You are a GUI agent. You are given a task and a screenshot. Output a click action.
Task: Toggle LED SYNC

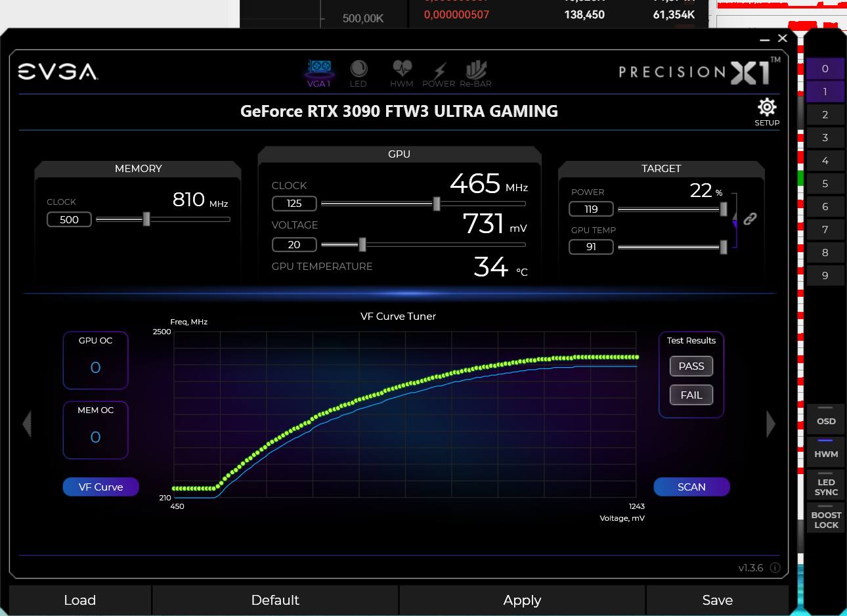[826, 485]
